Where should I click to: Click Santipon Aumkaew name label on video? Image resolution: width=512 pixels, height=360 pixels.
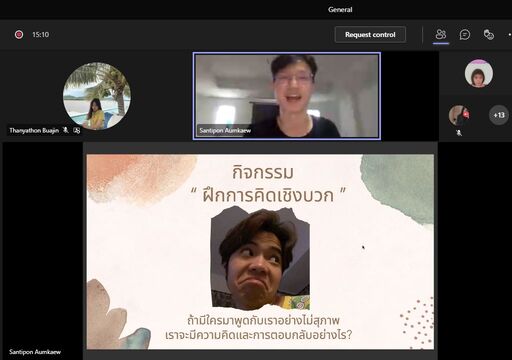coord(225,130)
